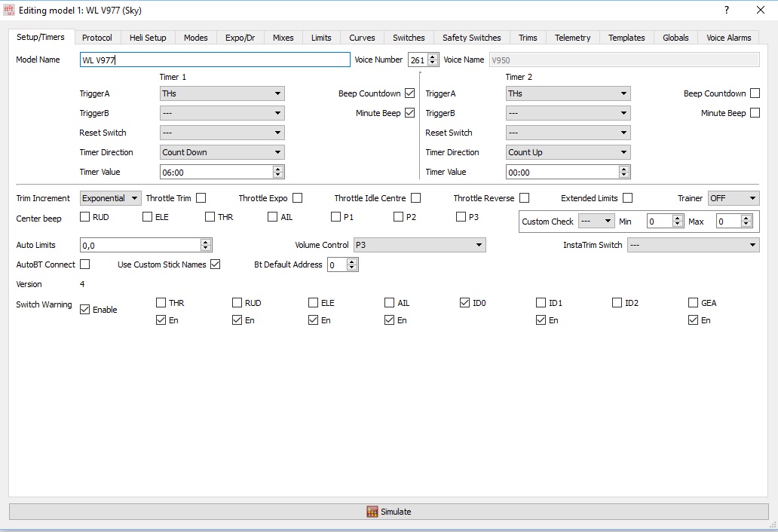Screen dimensions: 778x532
Task: Expand Timer 1 Reset Switch dropdown
Action: tap(222, 133)
